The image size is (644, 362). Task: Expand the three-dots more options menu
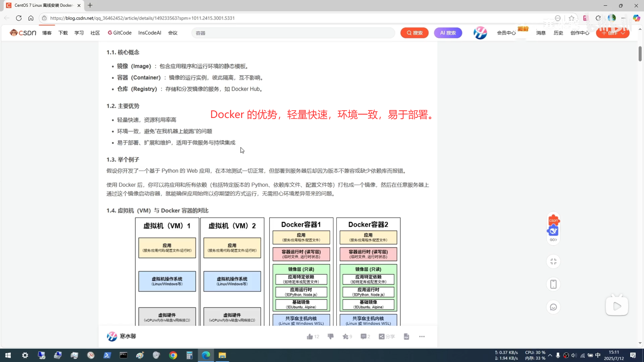coord(422,337)
